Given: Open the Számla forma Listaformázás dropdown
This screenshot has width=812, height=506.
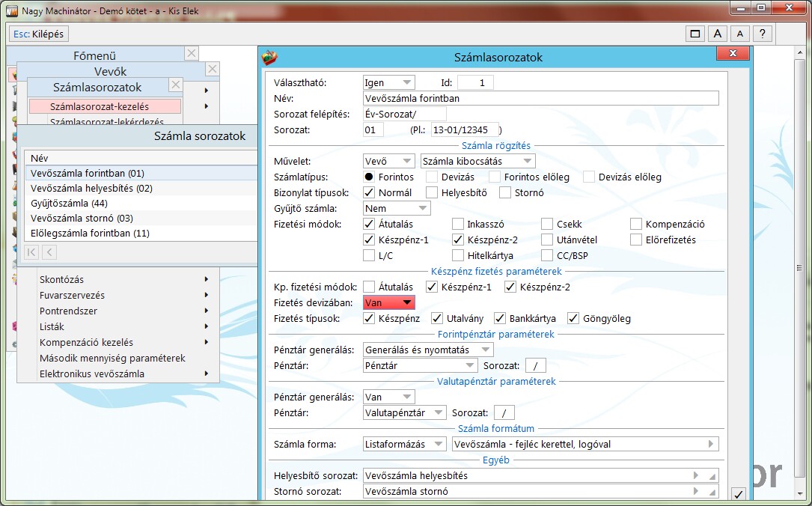Looking at the screenshot, I should pyautogui.click(x=404, y=444).
